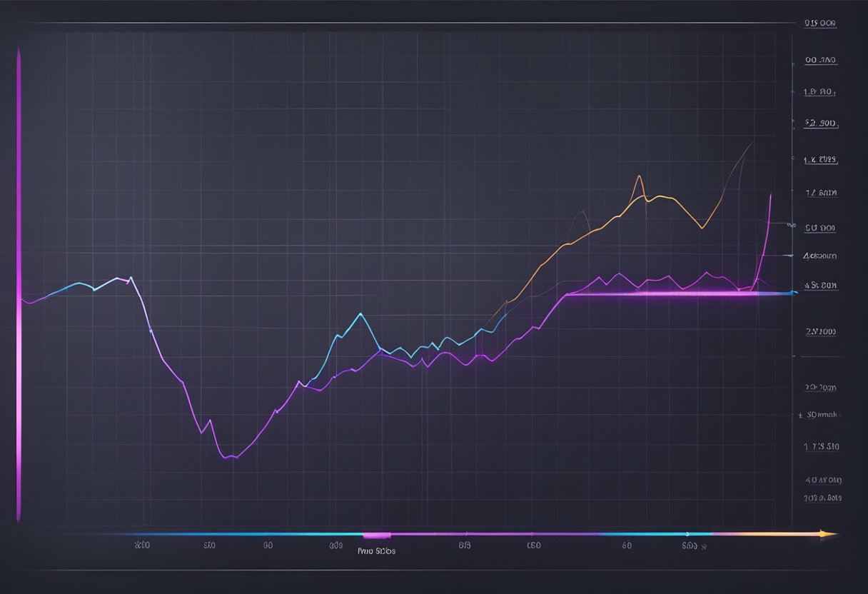This screenshot has width=868, height=594.
Task: Click the vertical purple gradient bar
Action: pyautogui.click(x=19, y=286)
